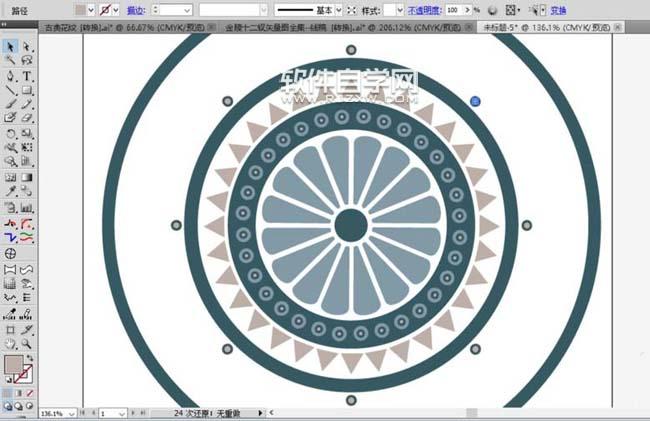Select the Rotate tool

click(x=10, y=133)
